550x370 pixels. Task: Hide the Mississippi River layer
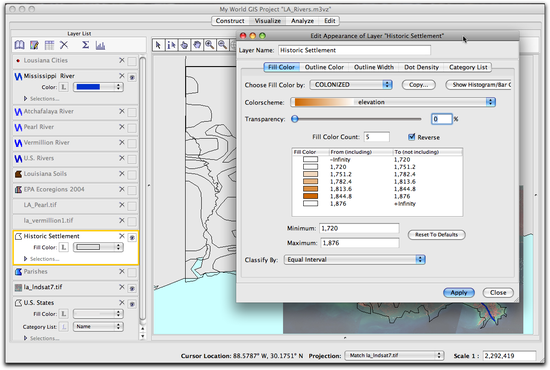132,77
